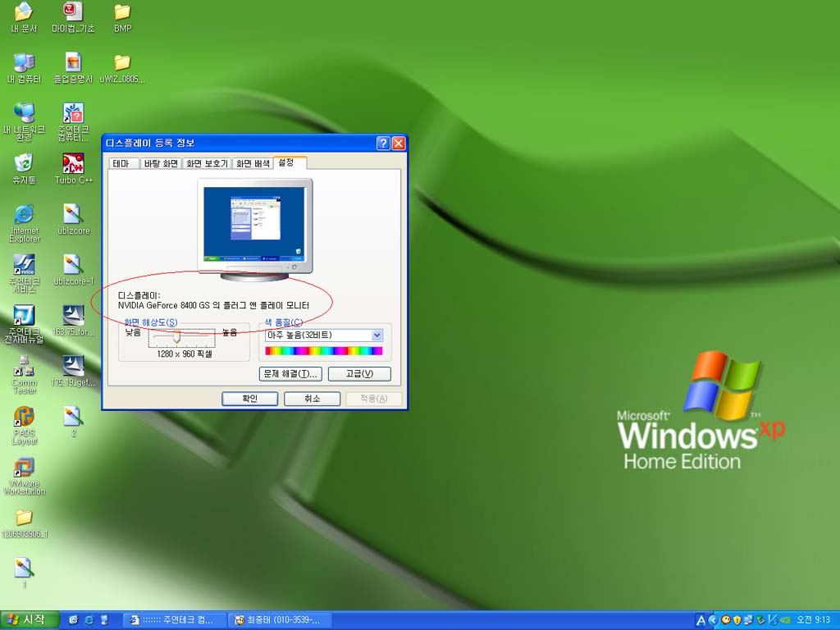Screen dimensions: 840x630
Task: Click the NVIDIA GeForce 8400 GS display text
Action: (x=214, y=305)
